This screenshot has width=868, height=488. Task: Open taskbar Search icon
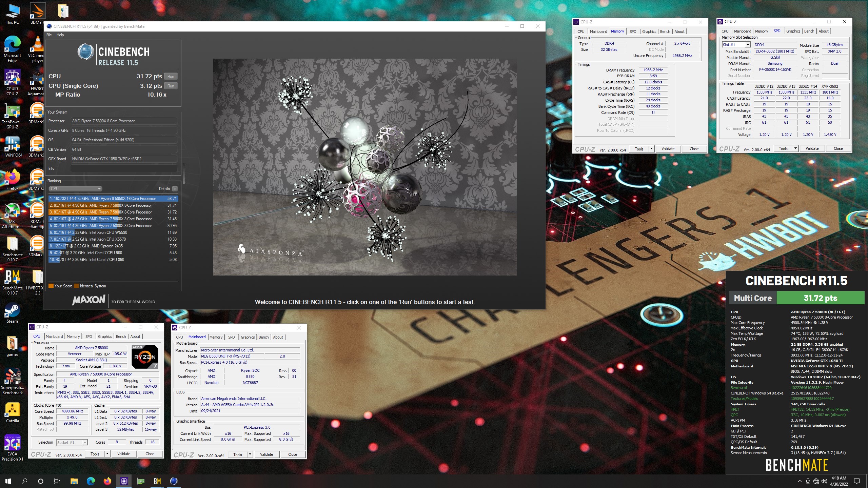(24, 481)
